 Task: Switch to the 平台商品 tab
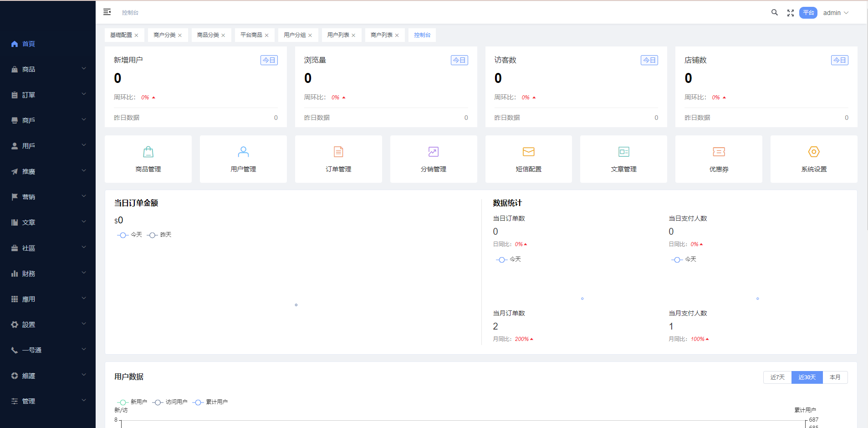(251, 35)
